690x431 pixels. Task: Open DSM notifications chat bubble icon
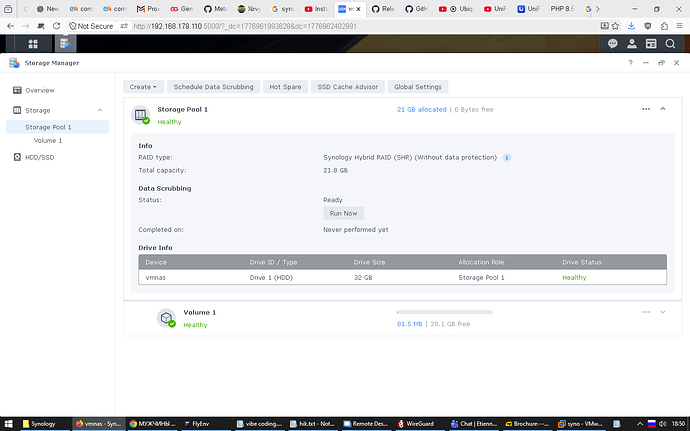click(613, 44)
